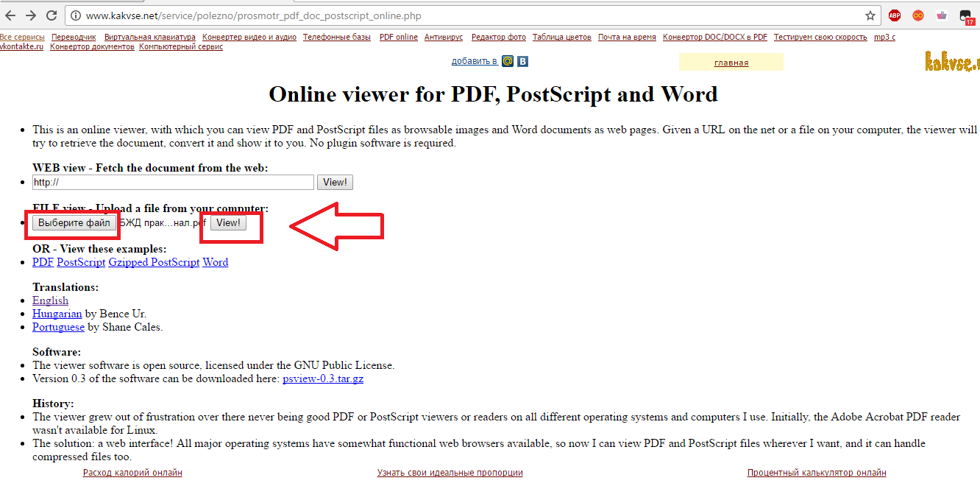
Task: Open Таблица цветов navigation link
Action: (x=561, y=37)
